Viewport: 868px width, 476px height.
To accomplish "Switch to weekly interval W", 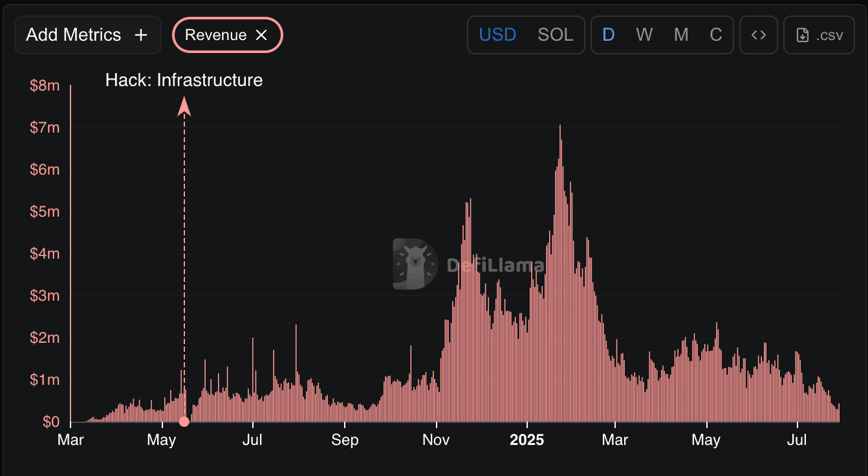I will [x=644, y=35].
